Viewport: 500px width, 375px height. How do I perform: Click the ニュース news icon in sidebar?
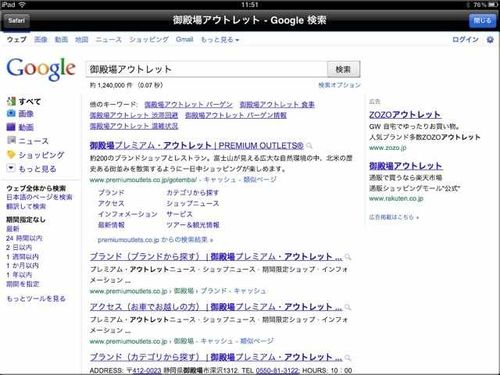tap(11, 140)
